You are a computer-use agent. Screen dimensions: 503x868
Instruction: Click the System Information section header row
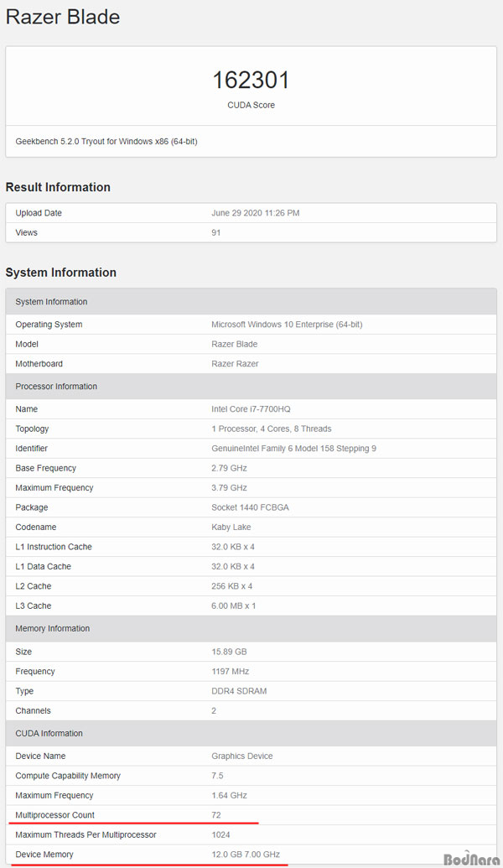tap(251, 302)
